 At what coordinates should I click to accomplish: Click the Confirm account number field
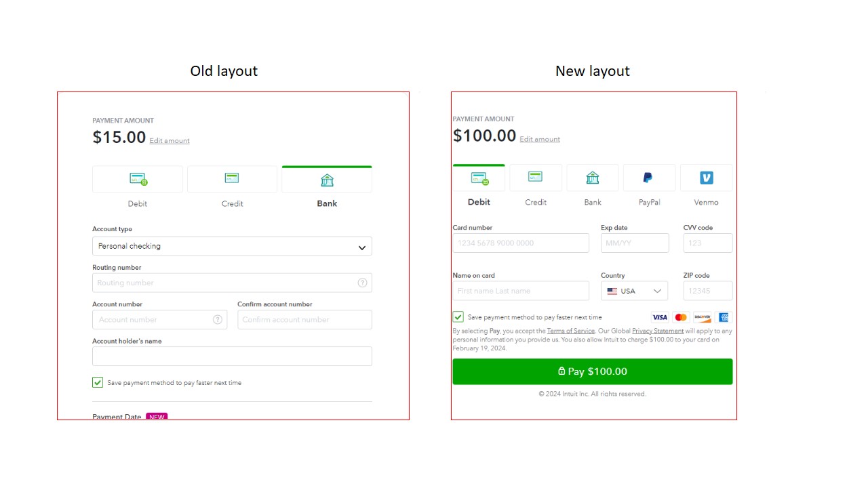[x=304, y=319]
